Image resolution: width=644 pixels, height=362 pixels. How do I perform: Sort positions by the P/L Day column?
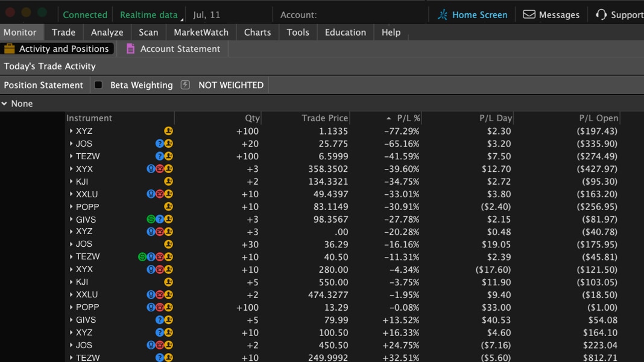[x=497, y=118]
